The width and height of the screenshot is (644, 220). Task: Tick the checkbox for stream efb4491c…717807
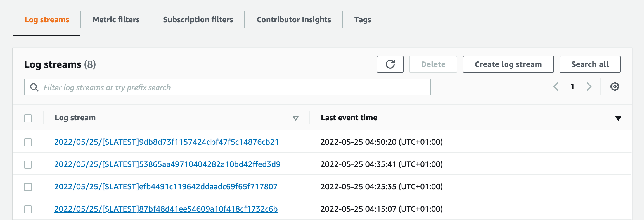tap(28, 187)
